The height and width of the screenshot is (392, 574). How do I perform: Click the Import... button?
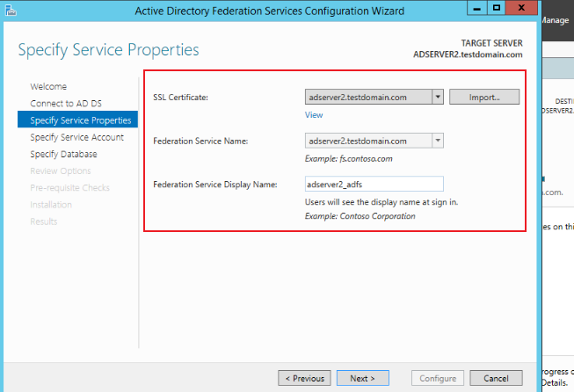pos(484,97)
